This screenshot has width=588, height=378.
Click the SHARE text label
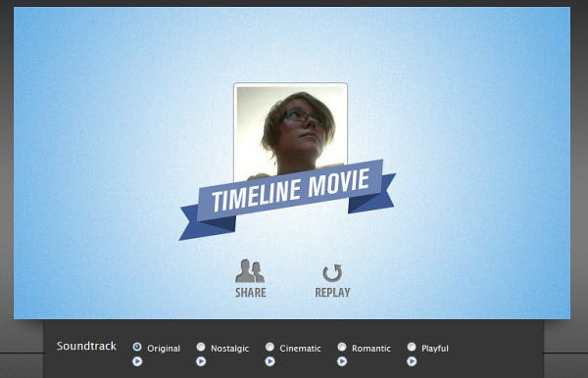251,293
